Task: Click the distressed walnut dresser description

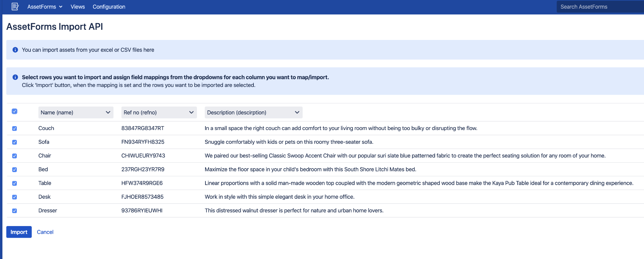Action: (x=294, y=210)
